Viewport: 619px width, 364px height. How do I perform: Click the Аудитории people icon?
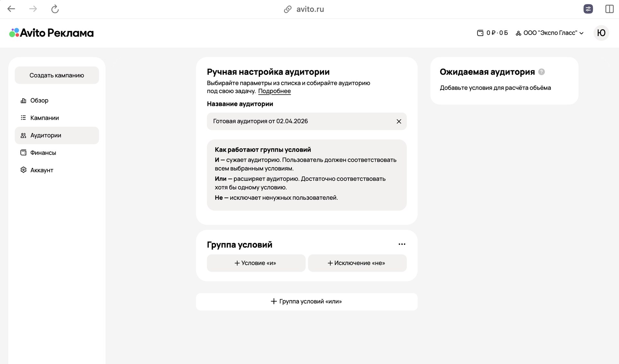[x=23, y=135]
